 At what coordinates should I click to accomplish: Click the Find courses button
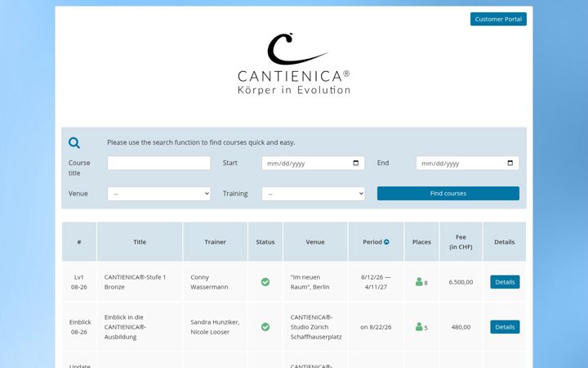coord(448,193)
